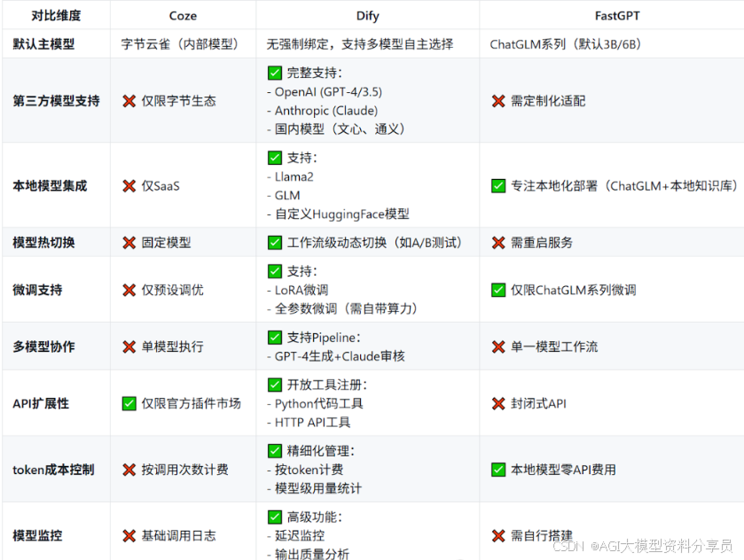Click the green check beside 工作流级动态切换
The height and width of the screenshot is (560, 744).
point(275,243)
